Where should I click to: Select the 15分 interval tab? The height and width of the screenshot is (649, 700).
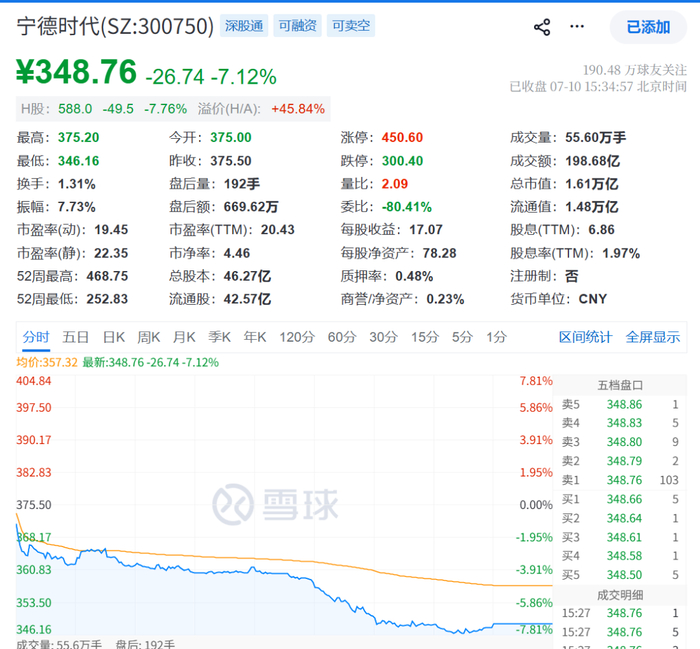click(x=425, y=337)
